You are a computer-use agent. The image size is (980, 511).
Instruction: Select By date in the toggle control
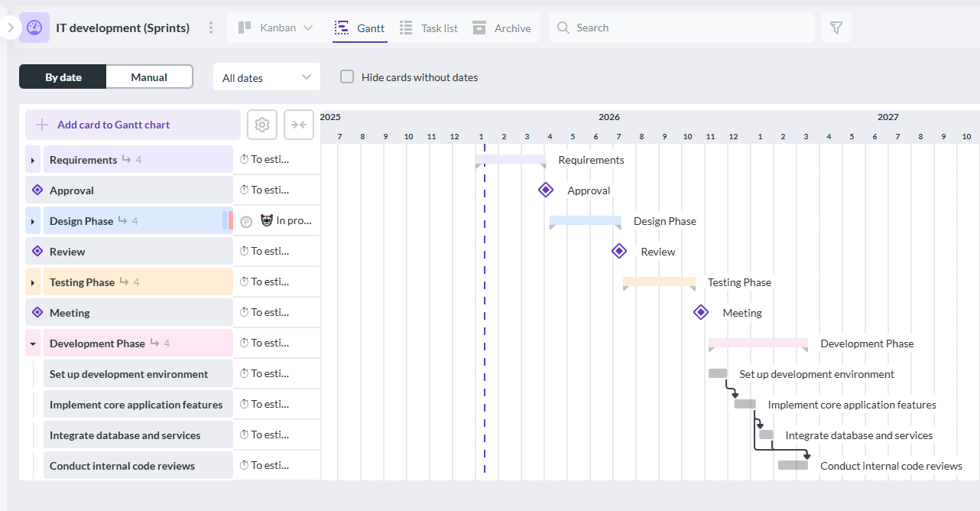(63, 76)
